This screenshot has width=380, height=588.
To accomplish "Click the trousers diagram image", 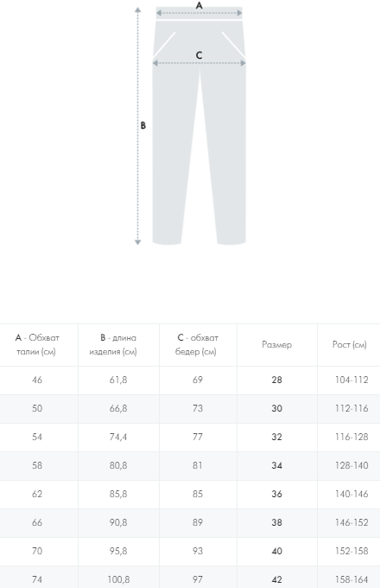I will tap(191, 125).
